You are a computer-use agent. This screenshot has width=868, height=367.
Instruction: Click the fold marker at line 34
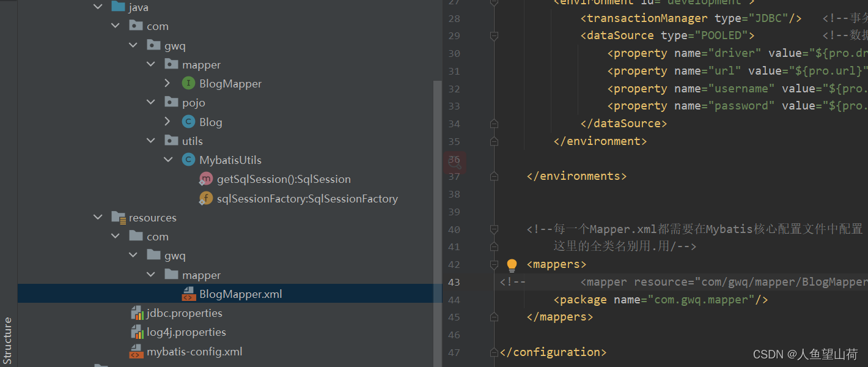click(x=494, y=124)
